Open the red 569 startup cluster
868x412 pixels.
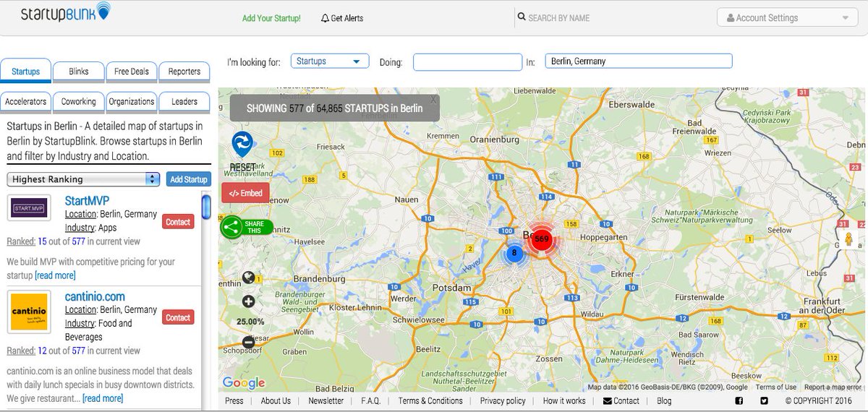(542, 239)
